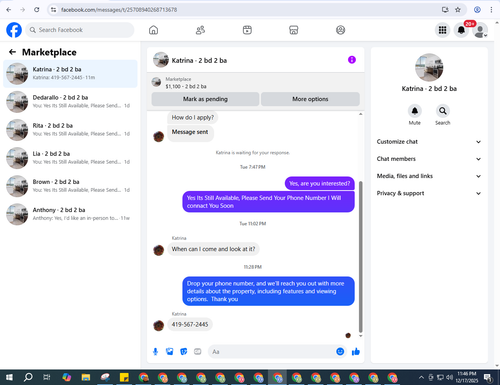Click the chat scrollbar thumb
The height and width of the screenshot is (385, 500).
360,257
